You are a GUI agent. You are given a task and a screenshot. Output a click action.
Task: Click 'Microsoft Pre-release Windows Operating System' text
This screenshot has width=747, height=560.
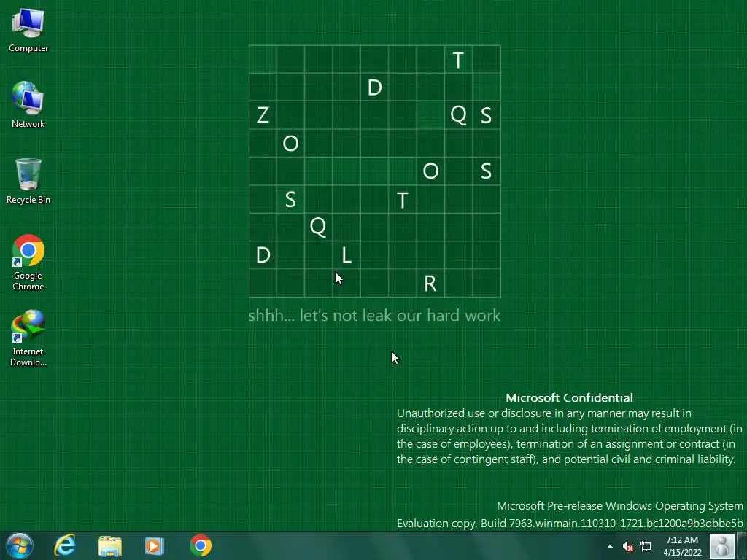click(620, 506)
